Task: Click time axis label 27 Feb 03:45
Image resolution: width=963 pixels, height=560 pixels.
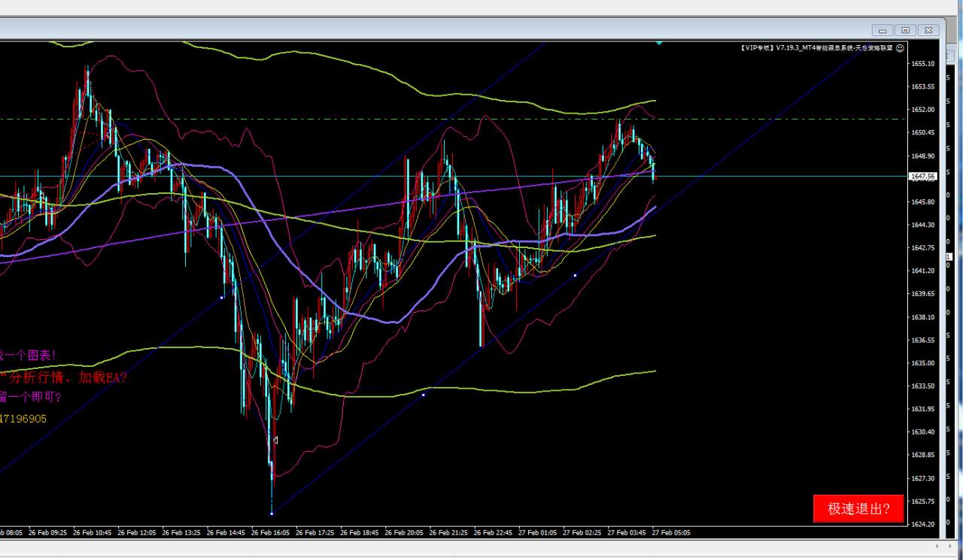Action: pyautogui.click(x=627, y=533)
